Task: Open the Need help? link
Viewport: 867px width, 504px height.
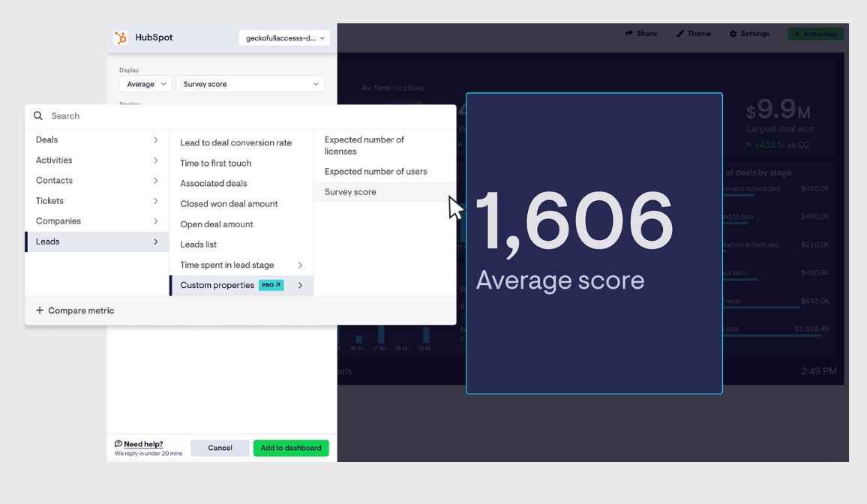Action: [x=143, y=444]
